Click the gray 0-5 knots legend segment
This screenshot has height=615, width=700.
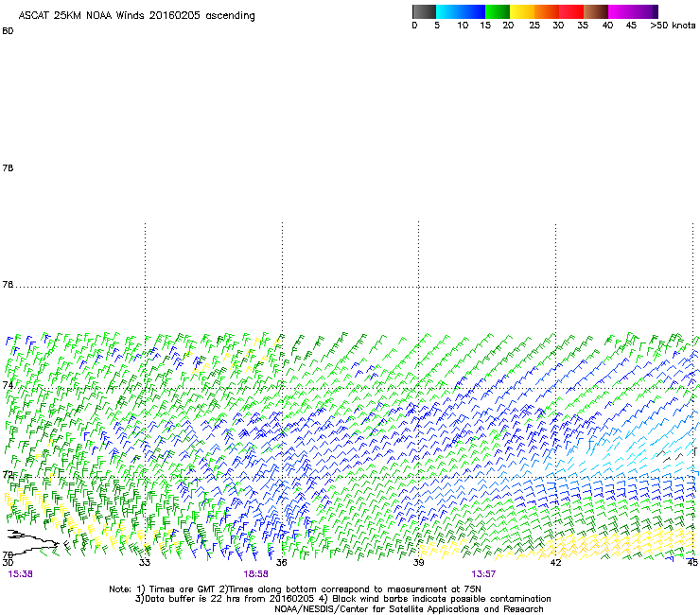(x=424, y=11)
